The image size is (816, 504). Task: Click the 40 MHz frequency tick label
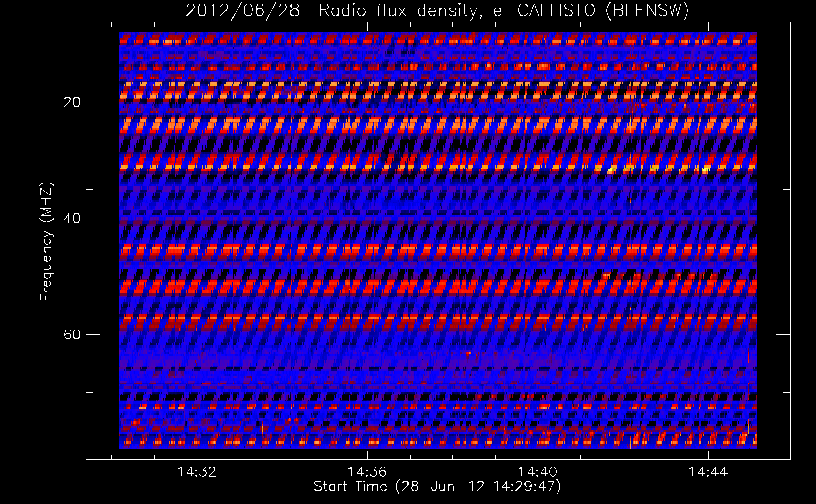coord(73,218)
